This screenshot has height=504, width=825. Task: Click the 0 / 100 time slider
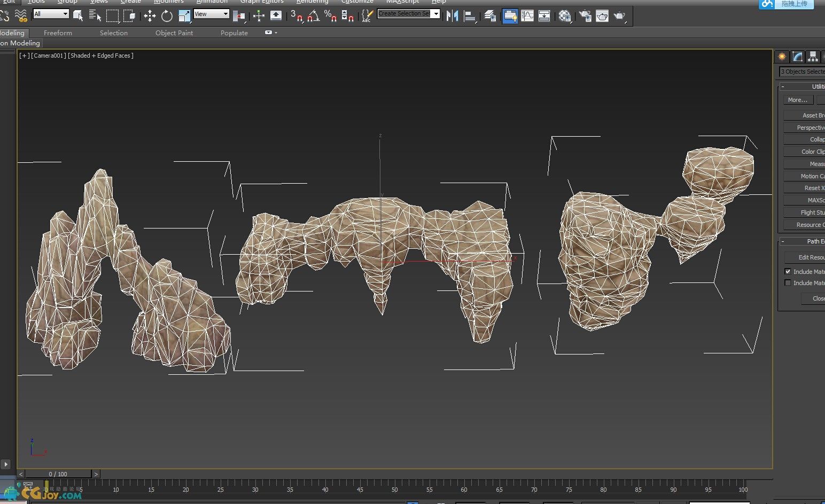coord(58,474)
